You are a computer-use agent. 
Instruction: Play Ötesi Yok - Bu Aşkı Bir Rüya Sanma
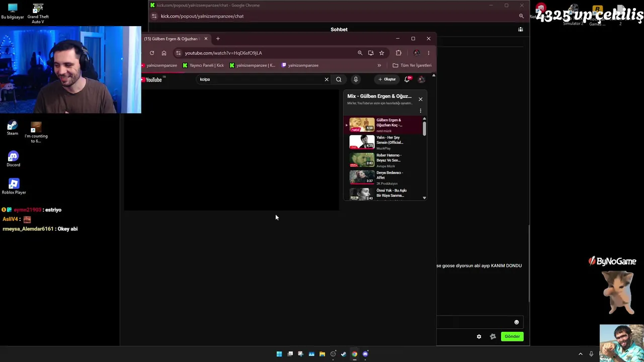[x=382, y=194]
